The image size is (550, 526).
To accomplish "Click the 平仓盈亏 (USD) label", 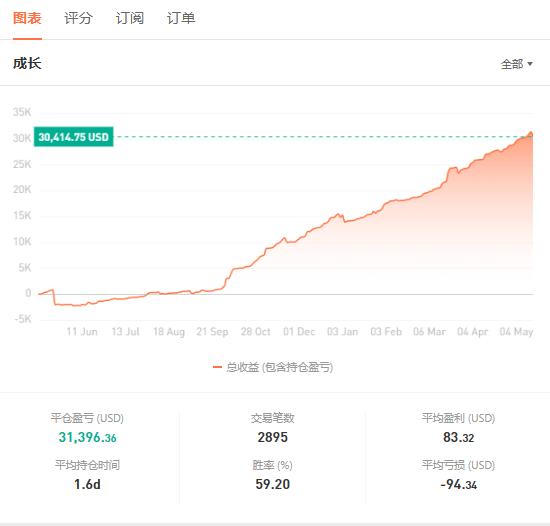I will (x=87, y=418).
